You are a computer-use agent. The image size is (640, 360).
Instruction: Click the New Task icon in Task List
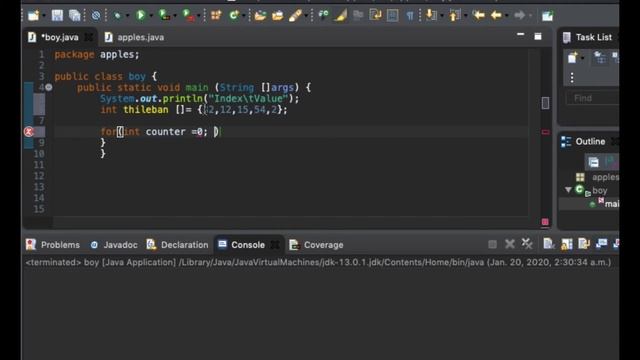573,58
